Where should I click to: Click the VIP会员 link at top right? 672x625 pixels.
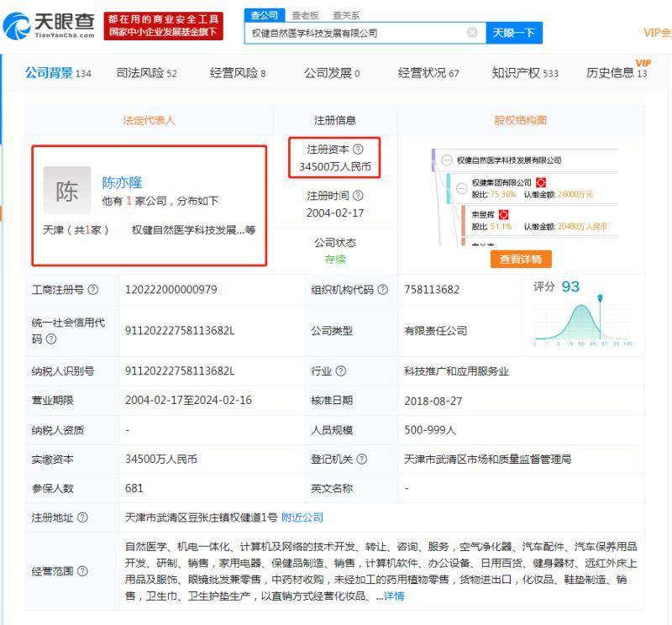(x=658, y=33)
